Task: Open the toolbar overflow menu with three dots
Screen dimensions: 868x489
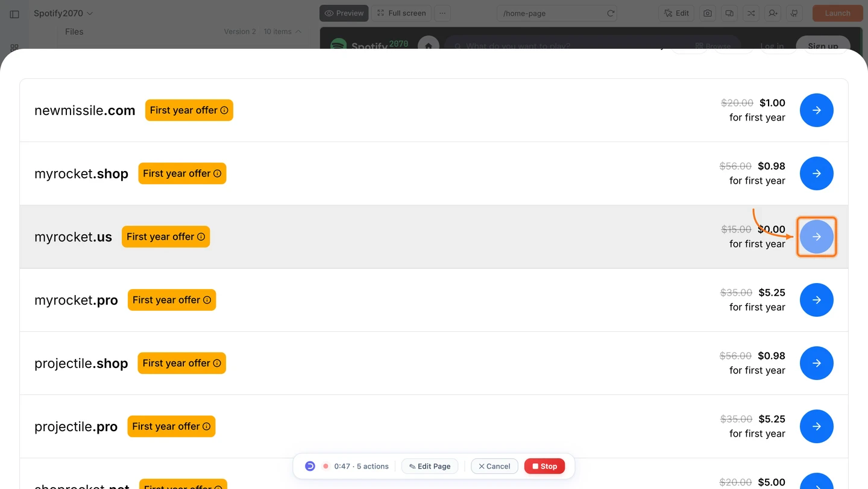Action: [x=442, y=13]
